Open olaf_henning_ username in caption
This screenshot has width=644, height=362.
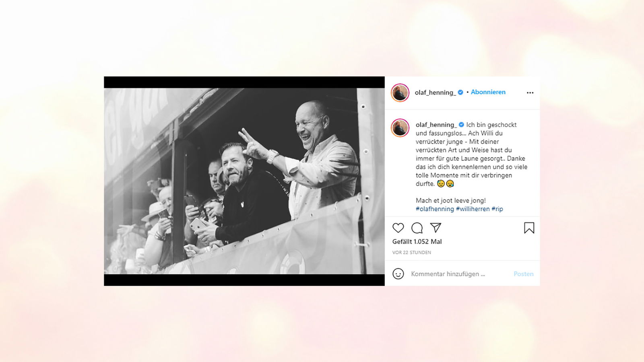436,125
